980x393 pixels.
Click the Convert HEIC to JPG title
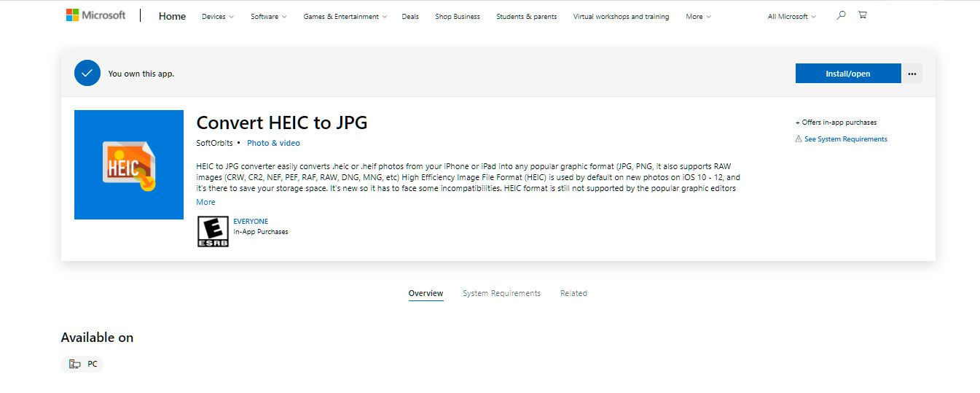(282, 122)
